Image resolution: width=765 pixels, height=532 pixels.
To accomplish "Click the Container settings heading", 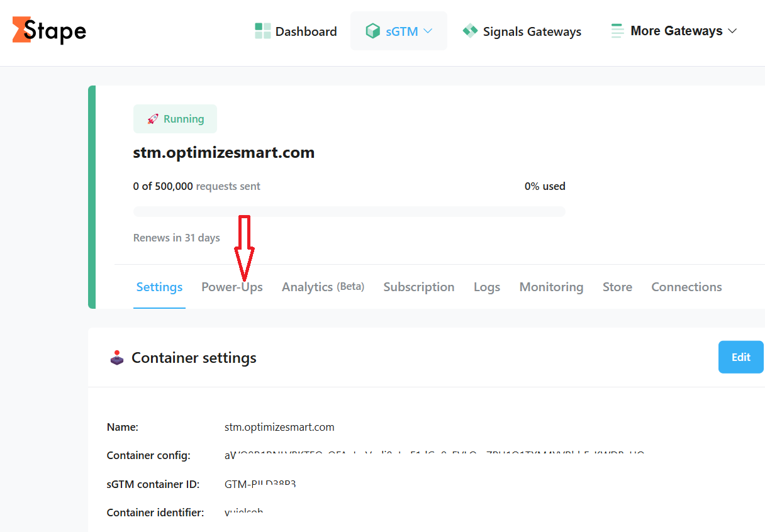I will (x=194, y=358).
